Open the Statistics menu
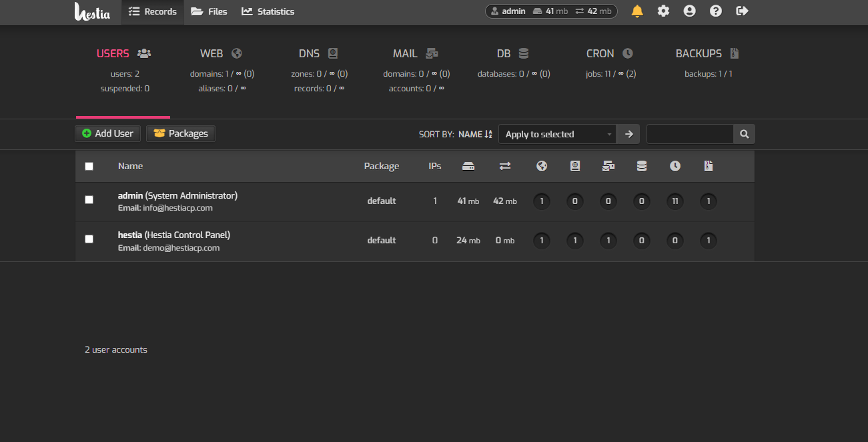868x442 pixels. [x=268, y=11]
